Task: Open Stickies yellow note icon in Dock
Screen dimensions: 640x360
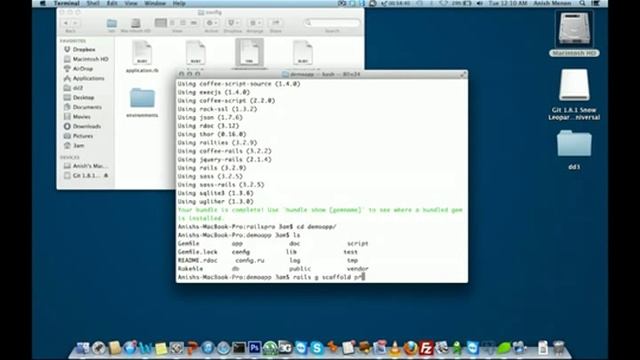Action: (x=161, y=348)
